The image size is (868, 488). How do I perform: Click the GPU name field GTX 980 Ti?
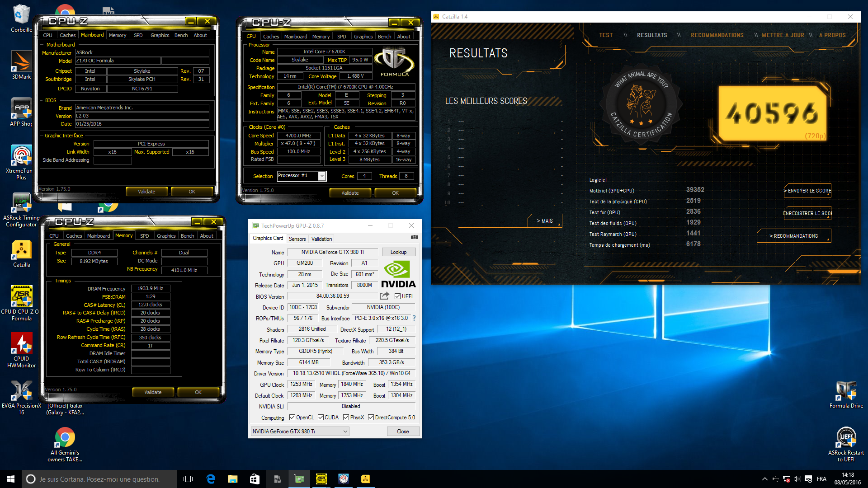click(x=332, y=252)
